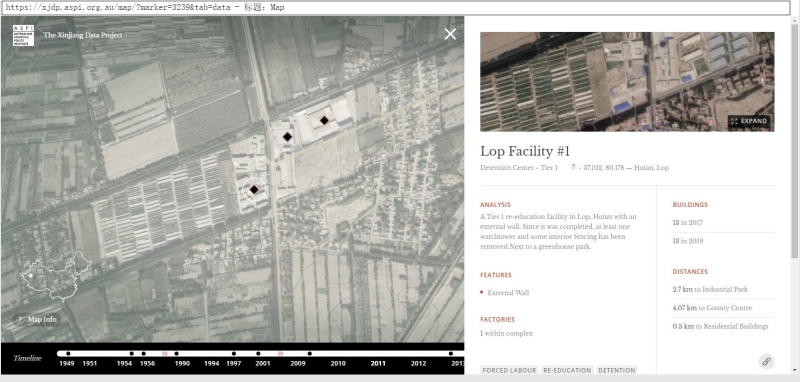Image resolution: width=800 pixels, height=382 pixels.
Task: Click the China outline minimap
Action: pyautogui.click(x=56, y=276)
